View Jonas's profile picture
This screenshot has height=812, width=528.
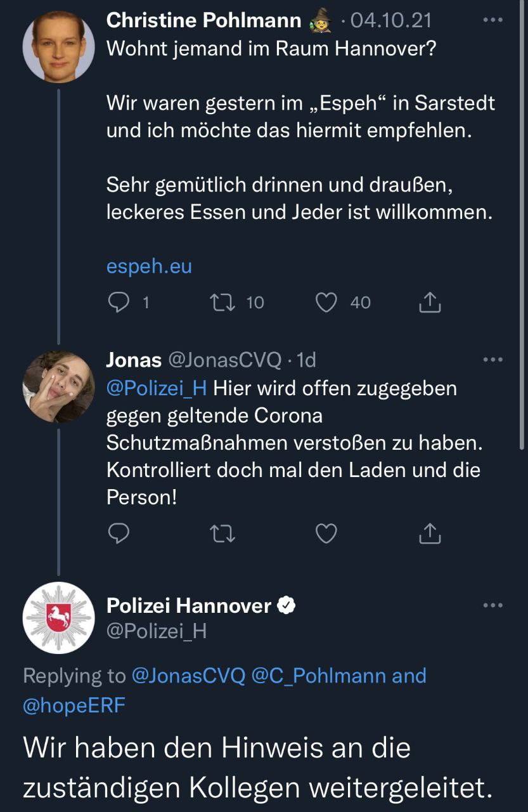[58, 386]
